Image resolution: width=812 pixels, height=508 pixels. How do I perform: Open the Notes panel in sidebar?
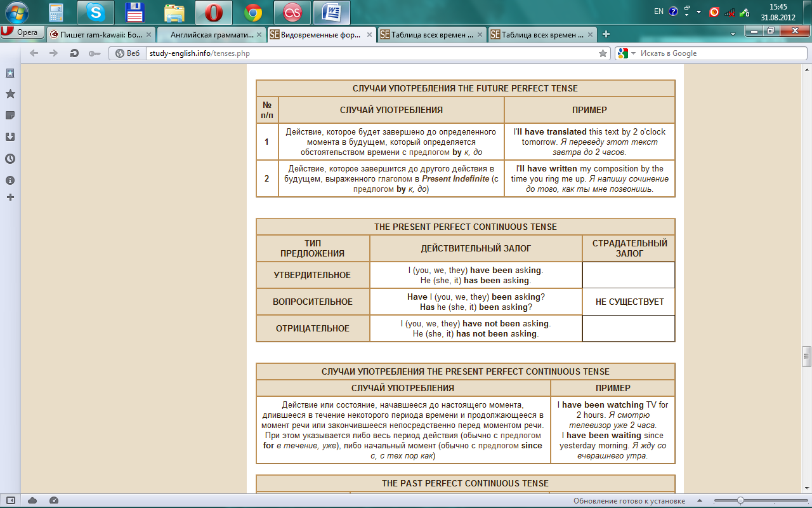(x=10, y=115)
